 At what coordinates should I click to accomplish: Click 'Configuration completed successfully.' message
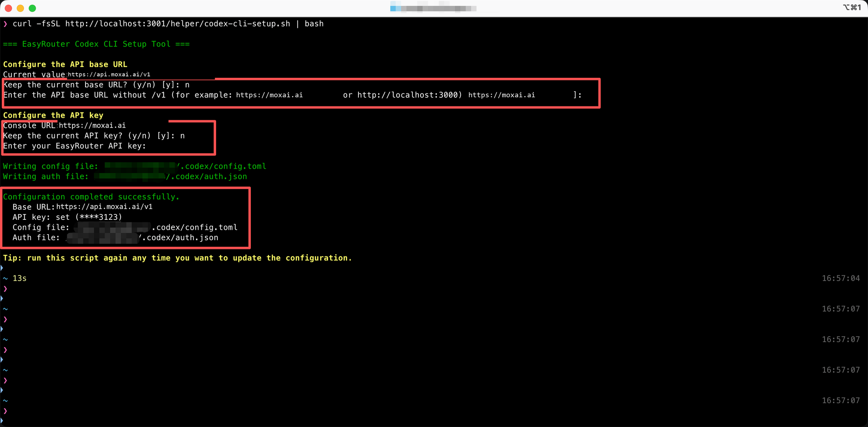(x=91, y=197)
